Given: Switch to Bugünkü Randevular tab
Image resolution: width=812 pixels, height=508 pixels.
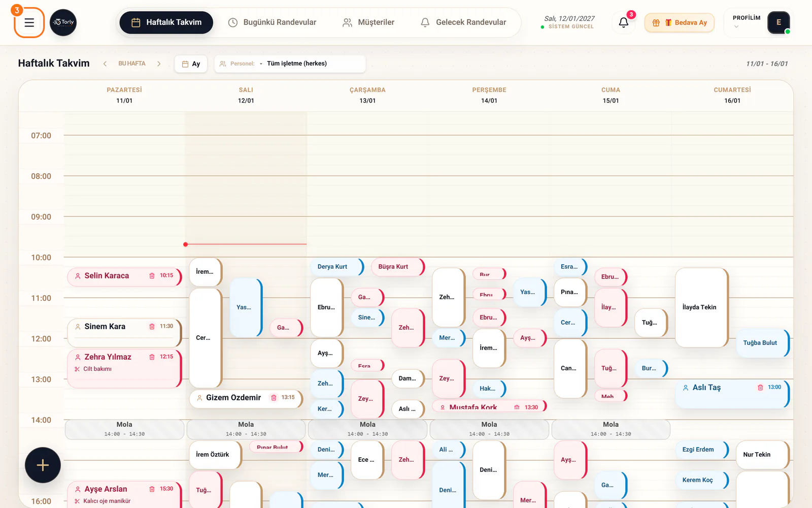Looking at the screenshot, I should [x=272, y=22].
